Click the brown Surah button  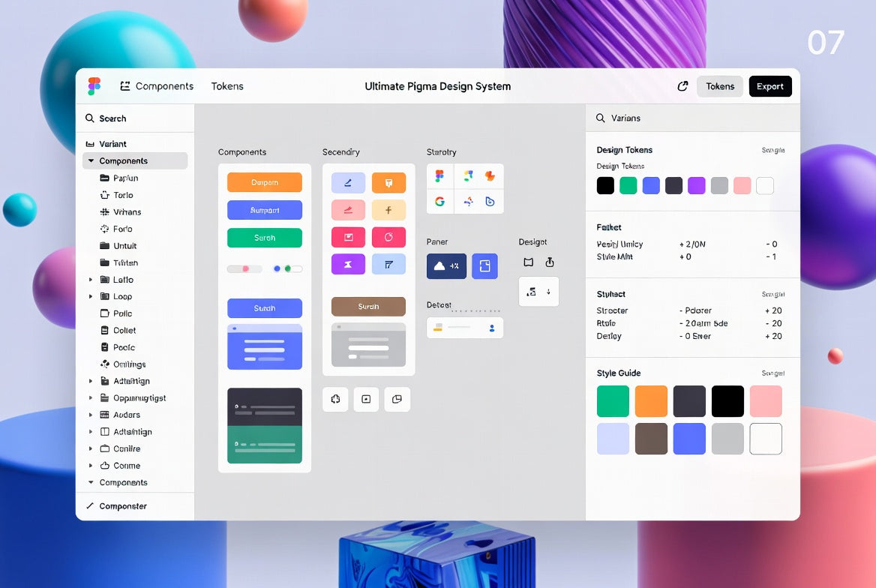369,306
